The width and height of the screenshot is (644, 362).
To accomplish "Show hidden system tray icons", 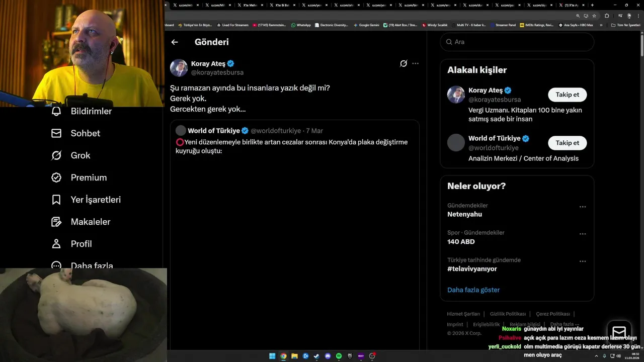I will (596, 356).
